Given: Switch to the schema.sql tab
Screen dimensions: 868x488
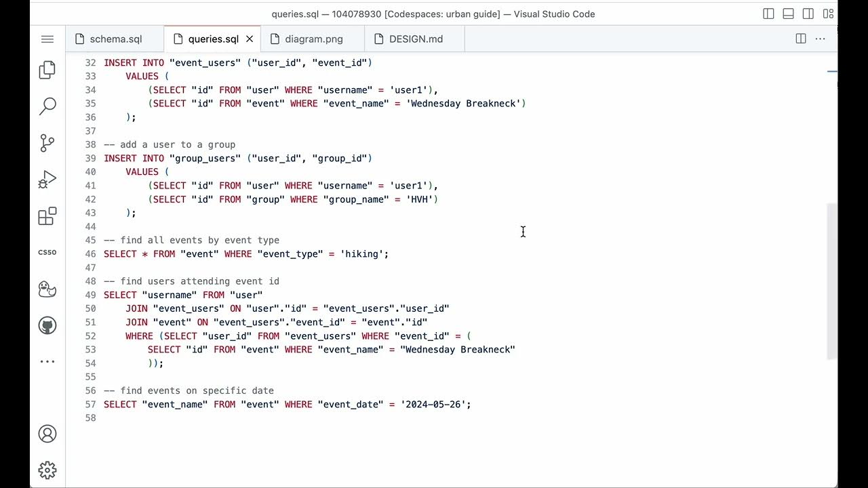Looking at the screenshot, I should pyautogui.click(x=115, y=39).
